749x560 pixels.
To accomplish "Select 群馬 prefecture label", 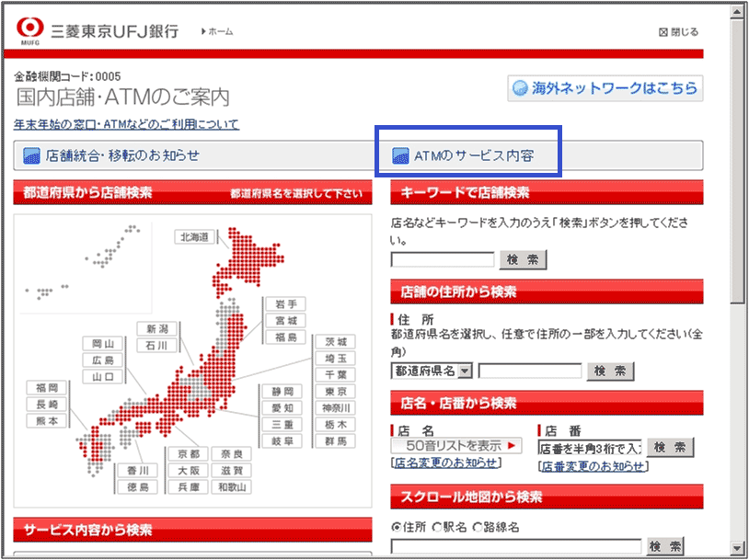I will tap(336, 441).
